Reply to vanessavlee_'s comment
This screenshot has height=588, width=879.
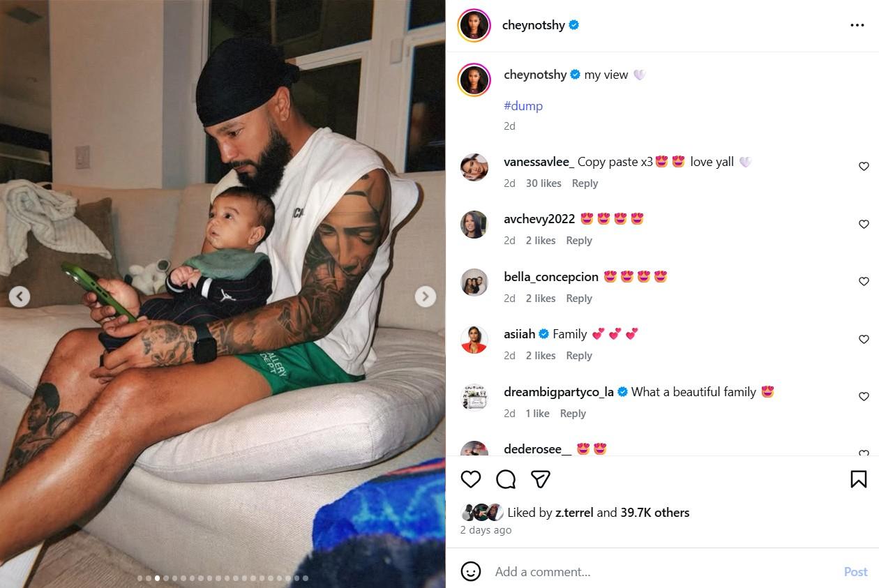(x=585, y=183)
